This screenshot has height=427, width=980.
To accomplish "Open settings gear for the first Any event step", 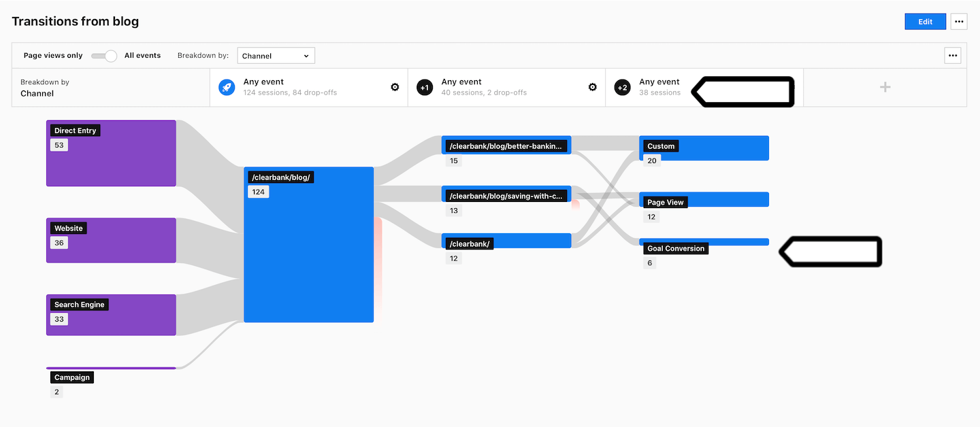I will pos(395,87).
